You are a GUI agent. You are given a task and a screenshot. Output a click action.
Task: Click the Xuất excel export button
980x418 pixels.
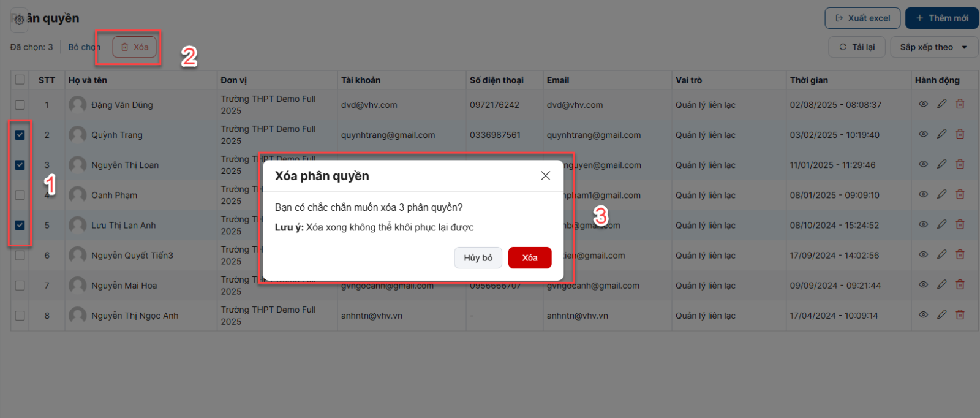[x=862, y=18]
